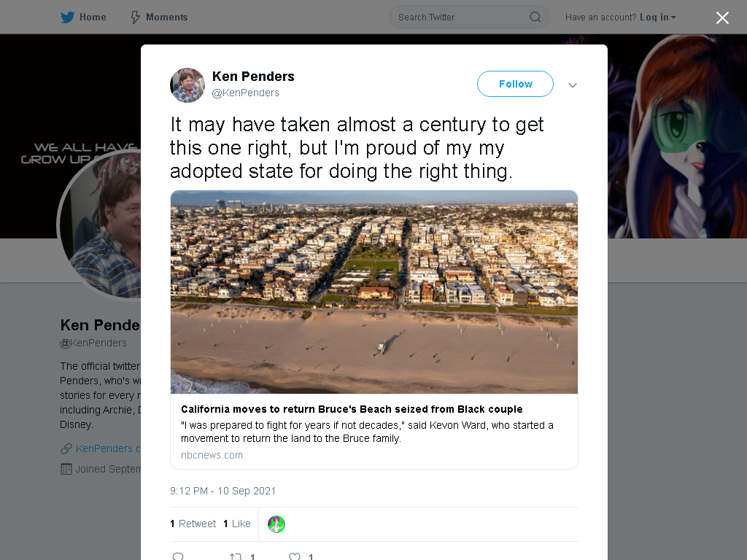The image size is (747, 560).
Task: Open the Bruce's Beach article headline
Action: (352, 409)
